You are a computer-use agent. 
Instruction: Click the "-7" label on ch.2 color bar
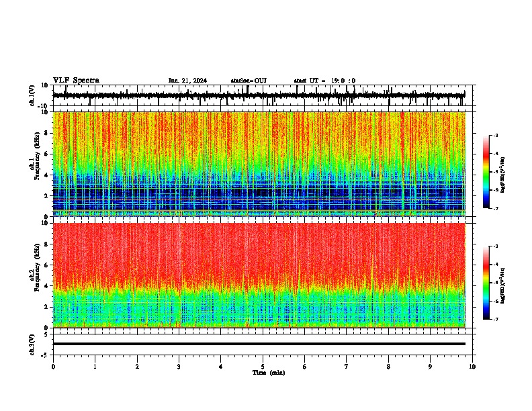496,320
